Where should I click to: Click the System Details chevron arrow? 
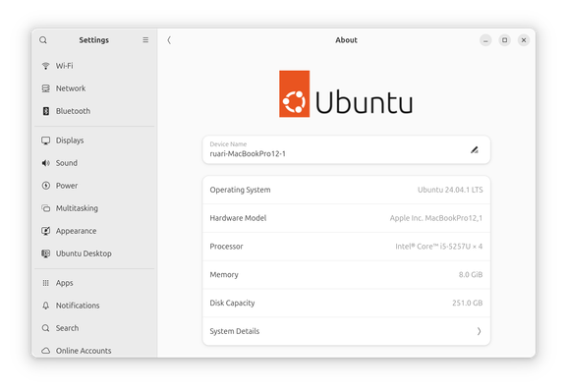tap(479, 331)
